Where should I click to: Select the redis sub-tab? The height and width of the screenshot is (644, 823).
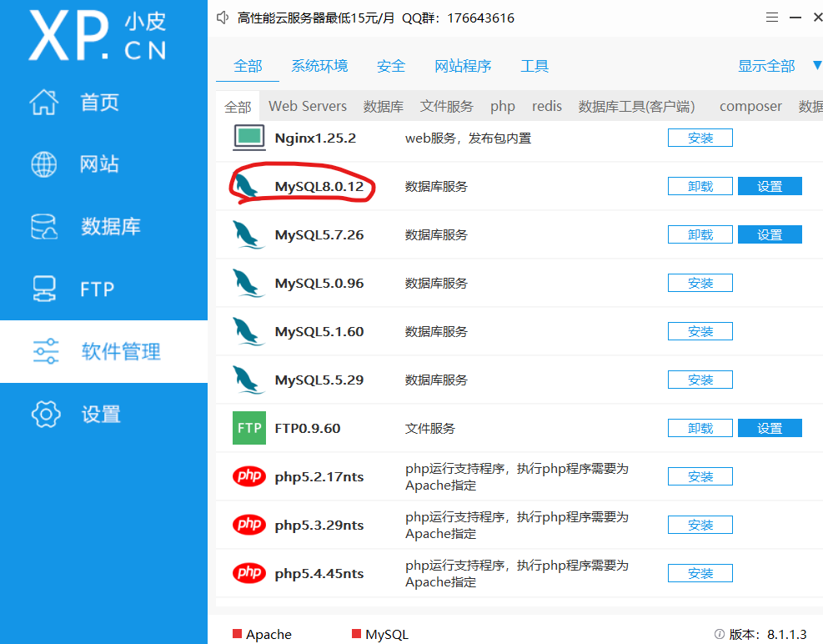(547, 106)
